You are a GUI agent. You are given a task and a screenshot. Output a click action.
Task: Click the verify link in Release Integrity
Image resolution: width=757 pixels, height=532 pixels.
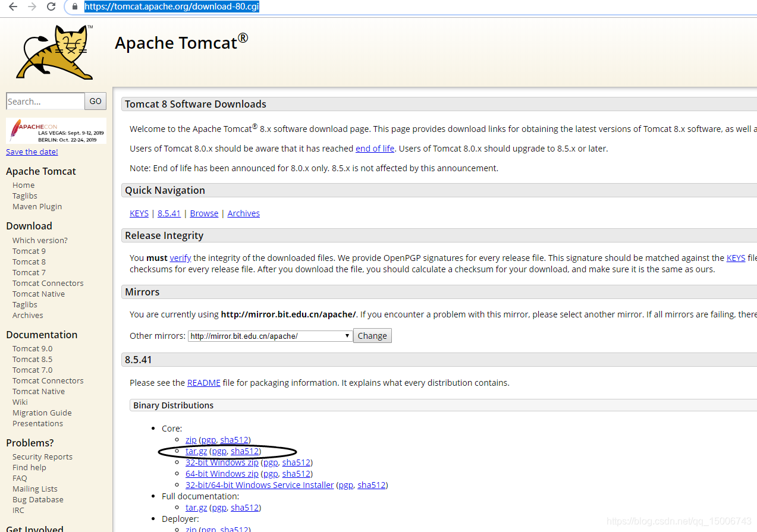point(180,258)
